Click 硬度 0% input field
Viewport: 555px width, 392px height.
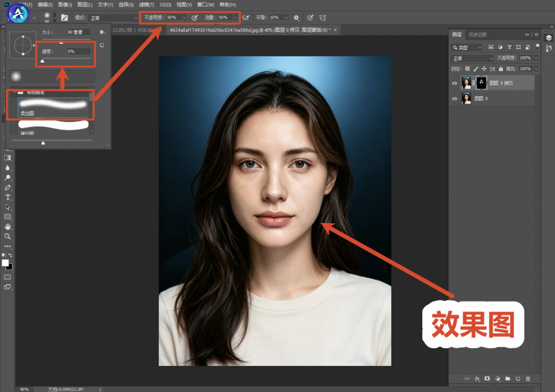coord(79,51)
